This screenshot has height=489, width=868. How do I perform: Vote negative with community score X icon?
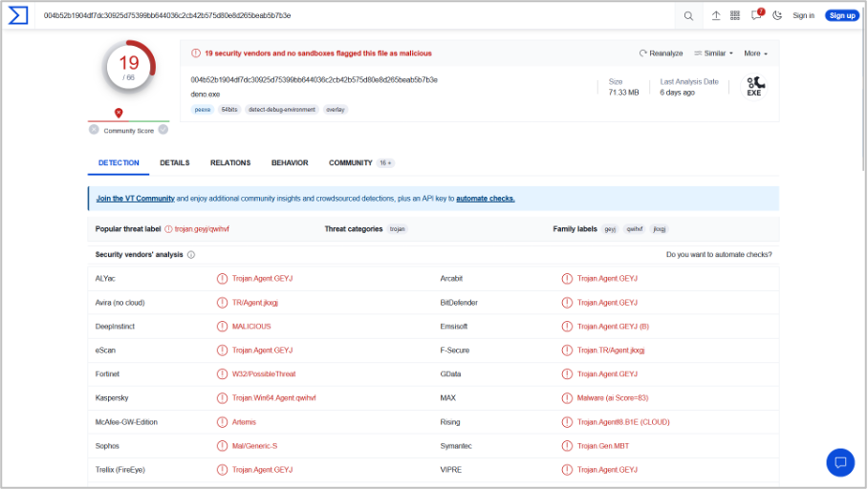tap(94, 130)
